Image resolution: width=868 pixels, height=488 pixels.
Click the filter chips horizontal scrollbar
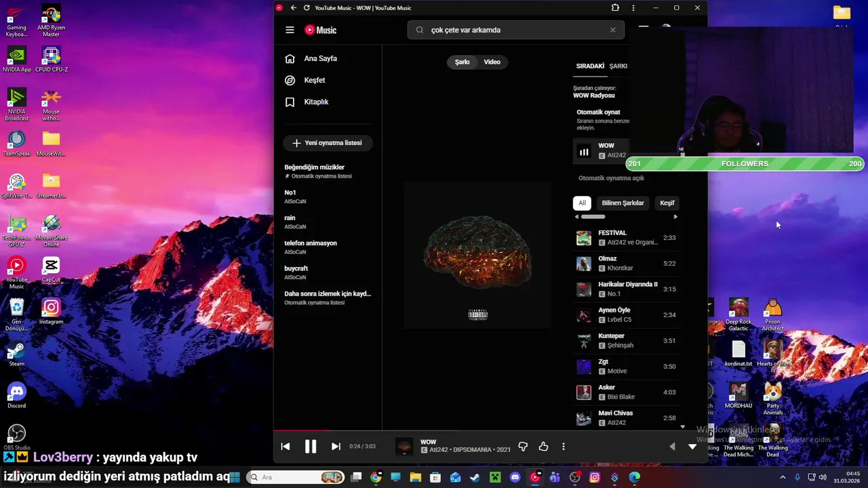coord(593,217)
